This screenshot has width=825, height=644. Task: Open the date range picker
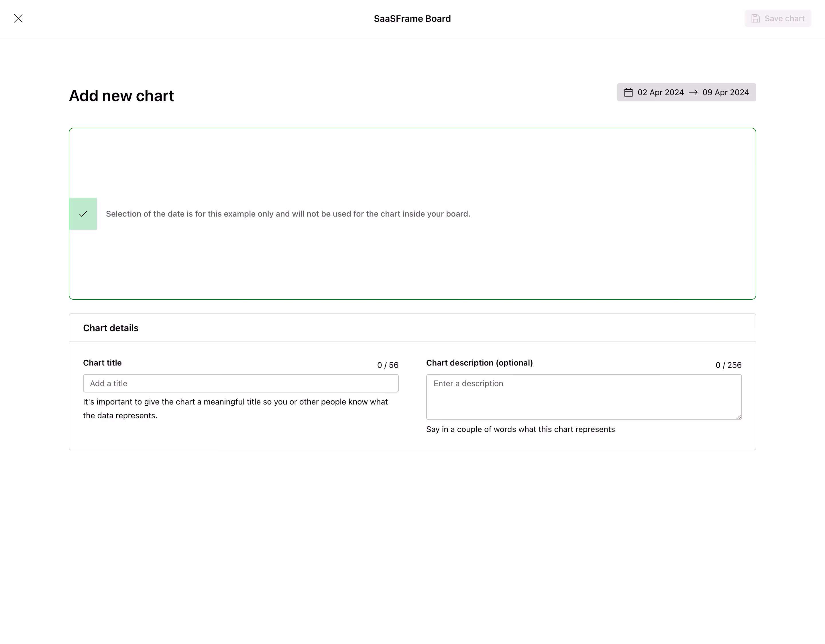click(x=686, y=92)
